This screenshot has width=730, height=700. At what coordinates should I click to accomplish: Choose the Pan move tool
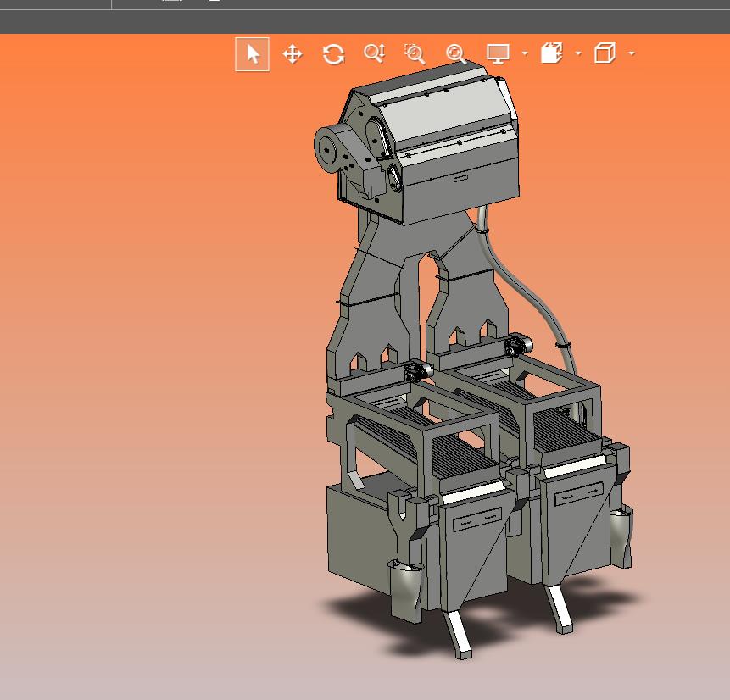click(293, 54)
